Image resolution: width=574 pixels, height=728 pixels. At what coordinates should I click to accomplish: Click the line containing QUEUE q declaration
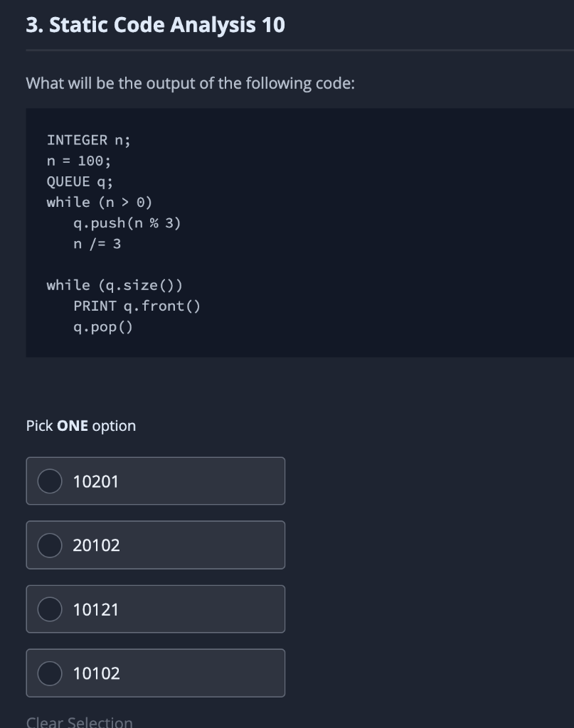(77, 181)
